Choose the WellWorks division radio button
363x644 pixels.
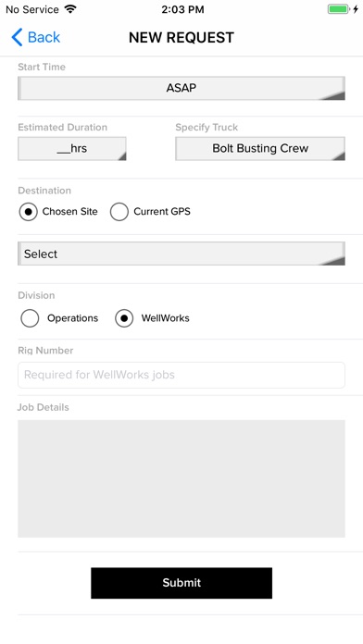pos(124,318)
